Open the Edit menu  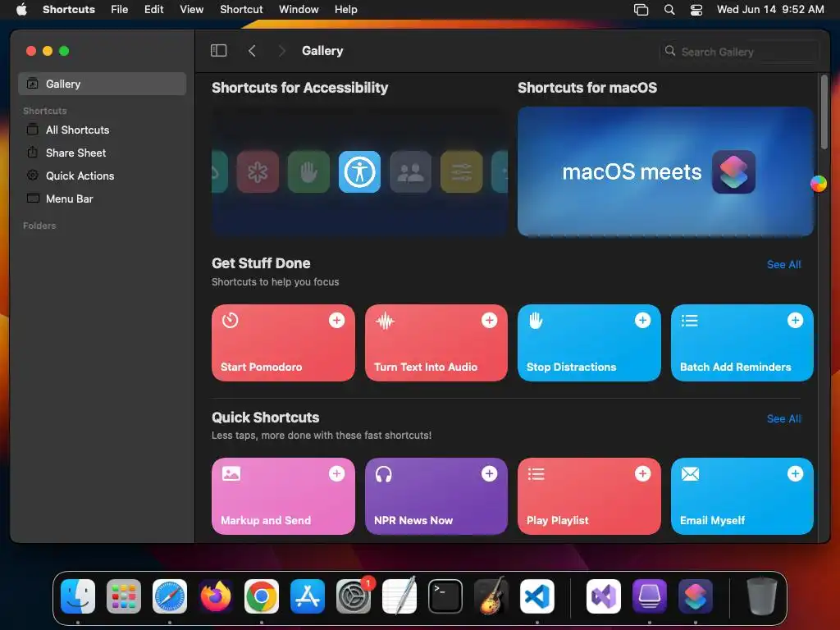153,9
